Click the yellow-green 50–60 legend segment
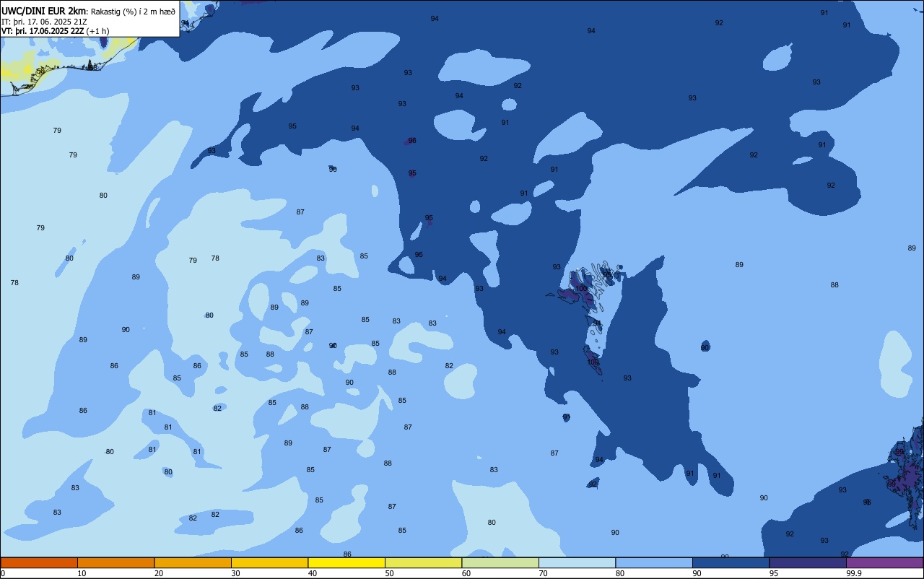The image size is (924, 579). click(x=423, y=562)
